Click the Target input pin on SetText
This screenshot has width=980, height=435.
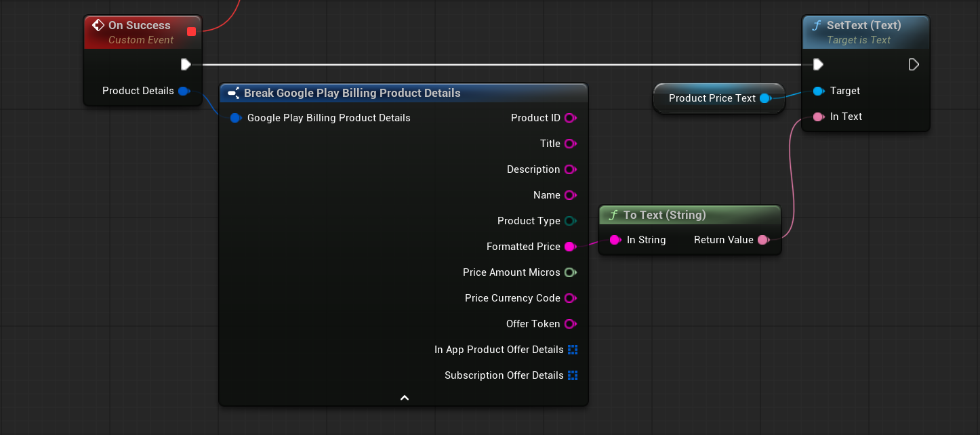(818, 91)
